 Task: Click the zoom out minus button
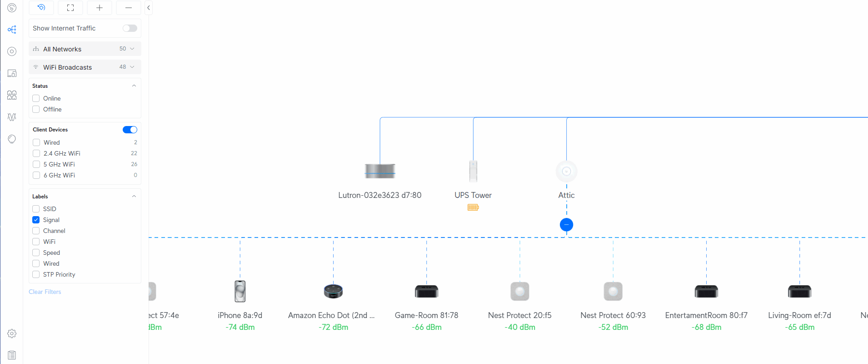tap(128, 8)
